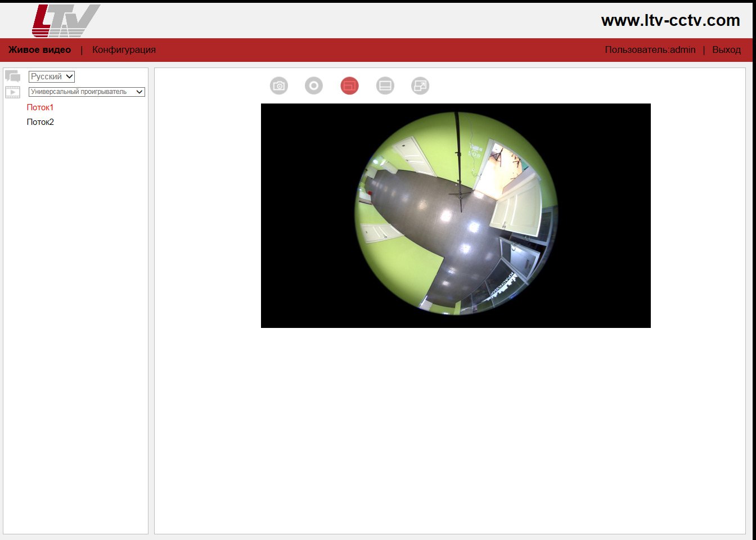
Task: Click the gray split-screen view icon
Action: [x=385, y=85]
